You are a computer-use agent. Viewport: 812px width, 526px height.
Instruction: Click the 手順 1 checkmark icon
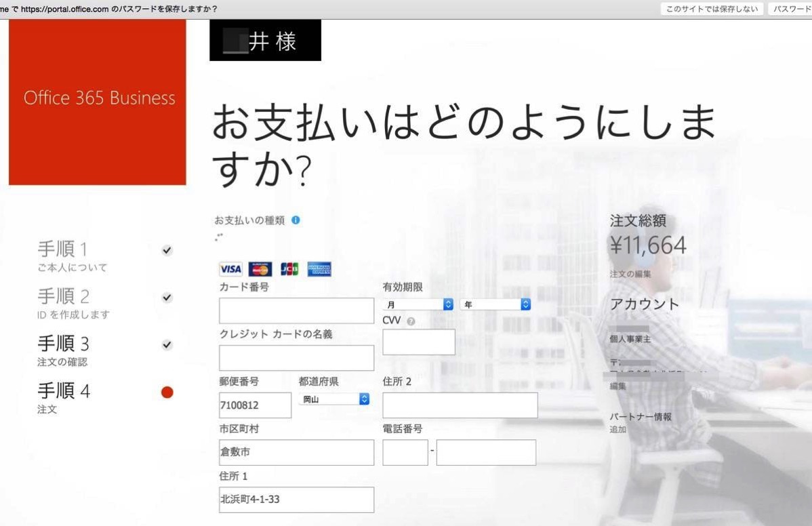[x=167, y=250]
